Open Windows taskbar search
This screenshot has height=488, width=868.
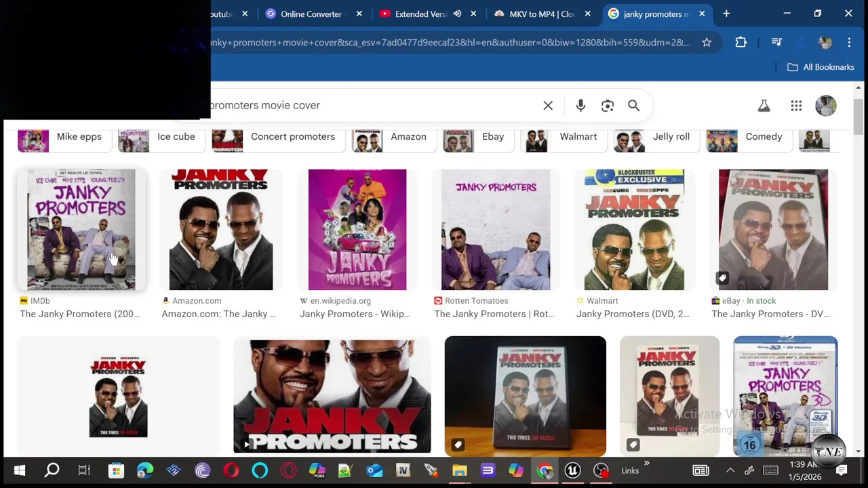point(52,470)
